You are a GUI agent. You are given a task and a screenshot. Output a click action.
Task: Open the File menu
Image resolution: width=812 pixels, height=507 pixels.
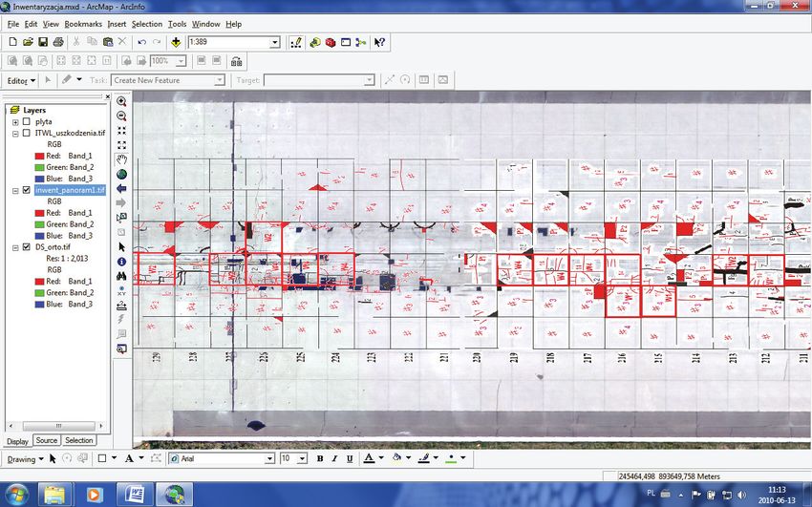[x=13, y=24]
